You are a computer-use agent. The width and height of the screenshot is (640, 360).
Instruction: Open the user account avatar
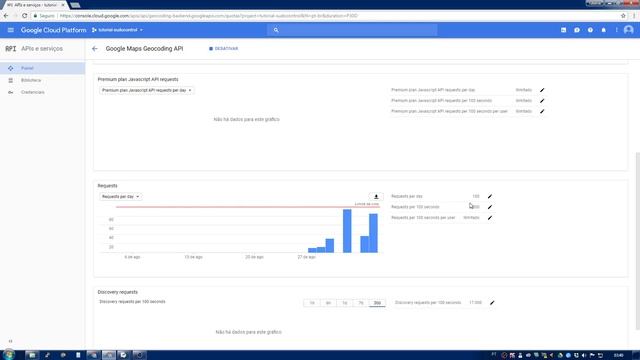coord(629,30)
